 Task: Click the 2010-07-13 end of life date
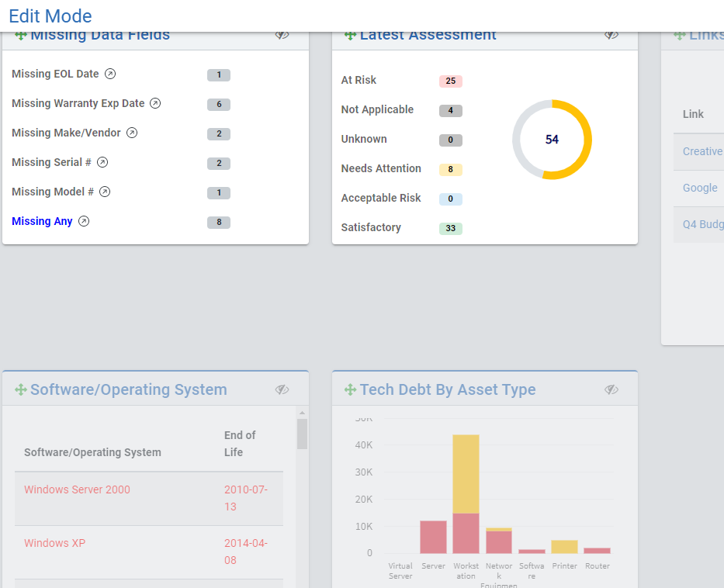pos(246,498)
